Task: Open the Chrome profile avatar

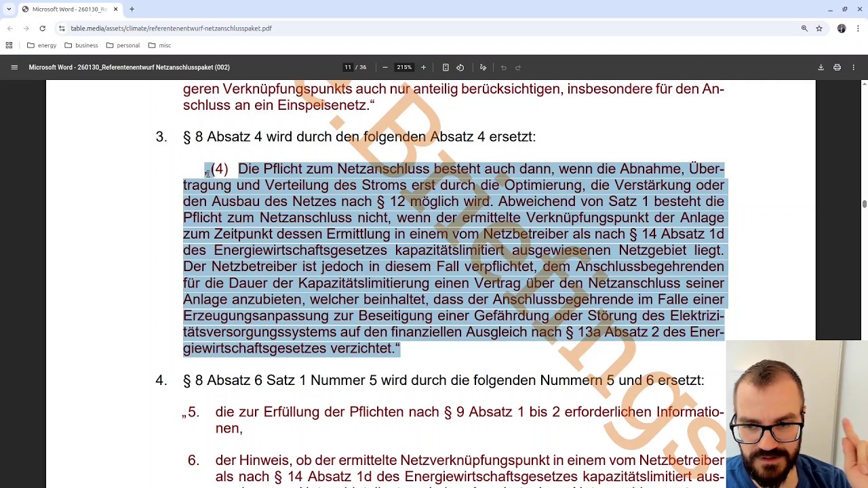Action: [842, 28]
